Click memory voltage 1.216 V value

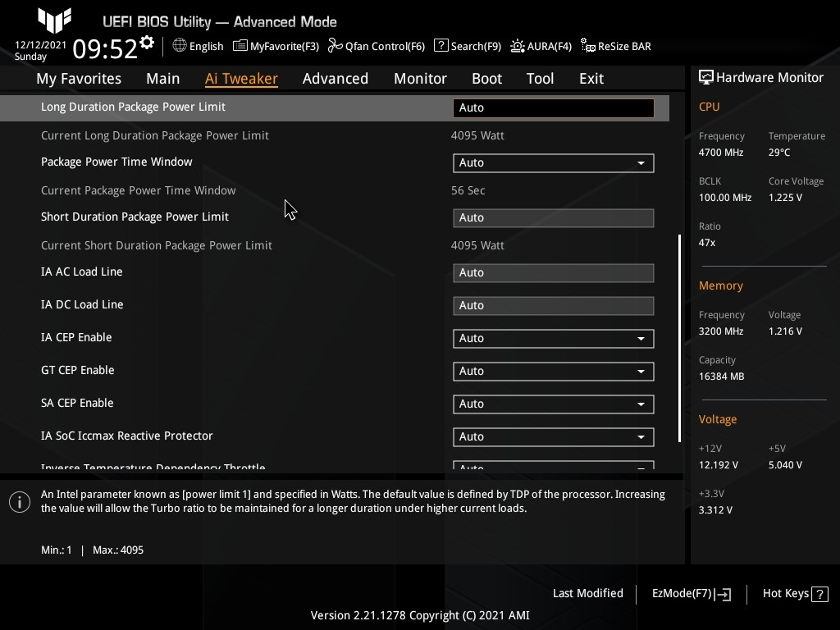coord(785,331)
